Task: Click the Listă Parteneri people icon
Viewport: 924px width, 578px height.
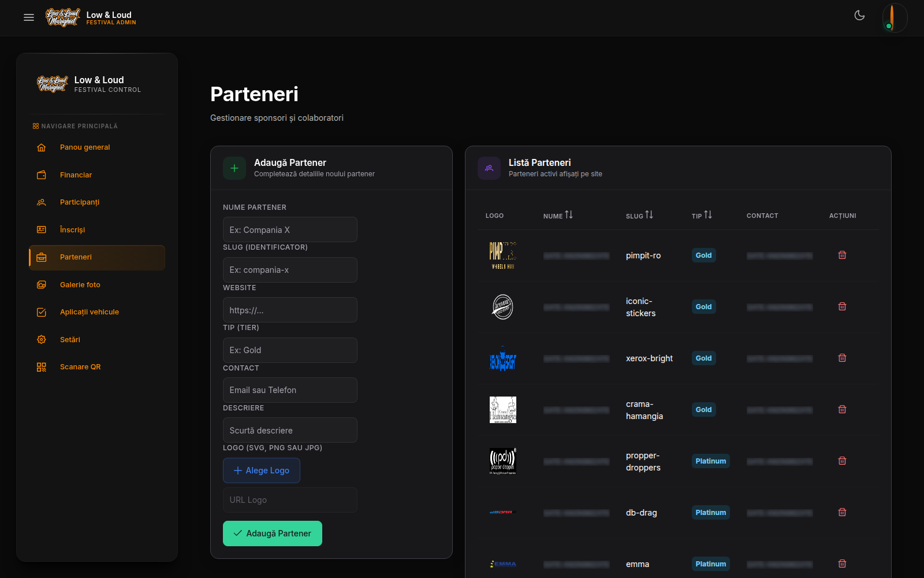Action: coord(489,168)
